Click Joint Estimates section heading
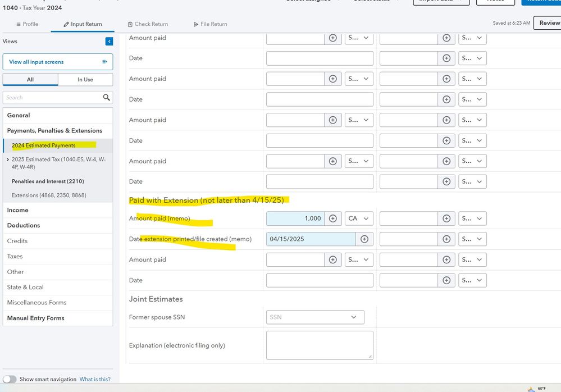This screenshot has height=392, width=561. pos(156,299)
